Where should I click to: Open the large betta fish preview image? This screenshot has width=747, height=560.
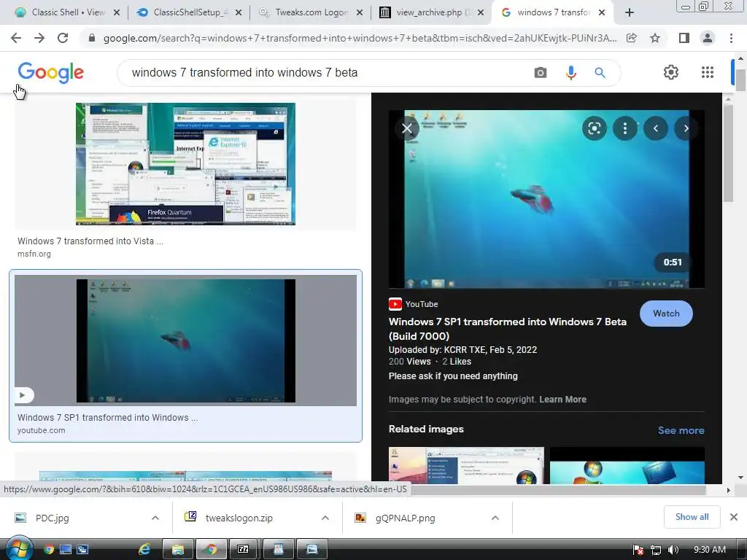[546, 199]
